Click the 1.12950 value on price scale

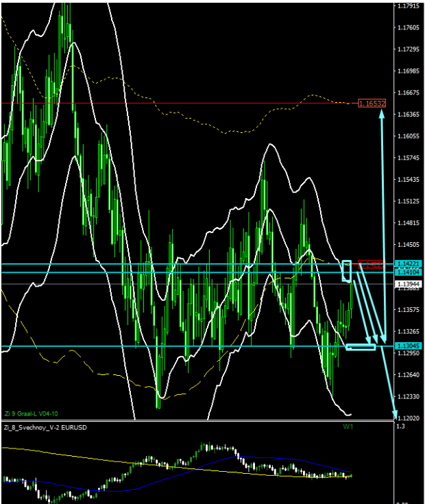(x=409, y=353)
